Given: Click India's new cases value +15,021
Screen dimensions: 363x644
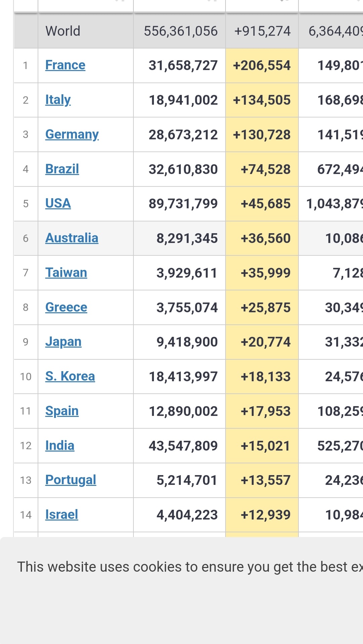Looking at the screenshot, I should click(x=265, y=446).
